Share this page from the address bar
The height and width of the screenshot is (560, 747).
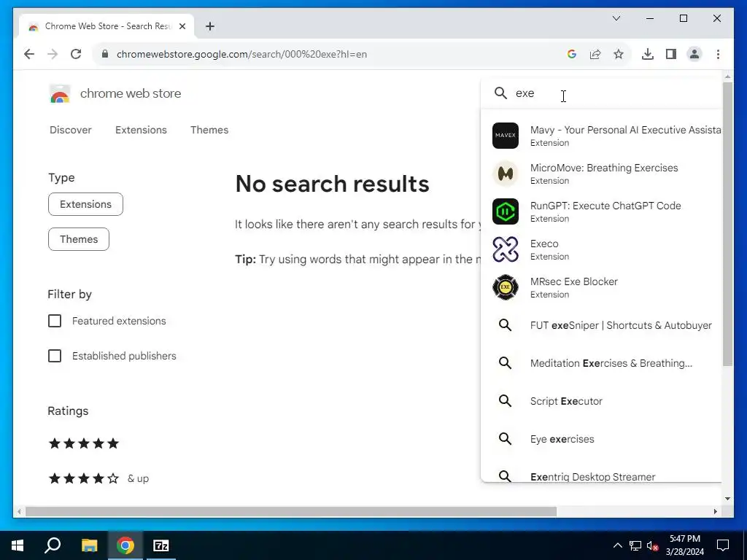[595, 54]
